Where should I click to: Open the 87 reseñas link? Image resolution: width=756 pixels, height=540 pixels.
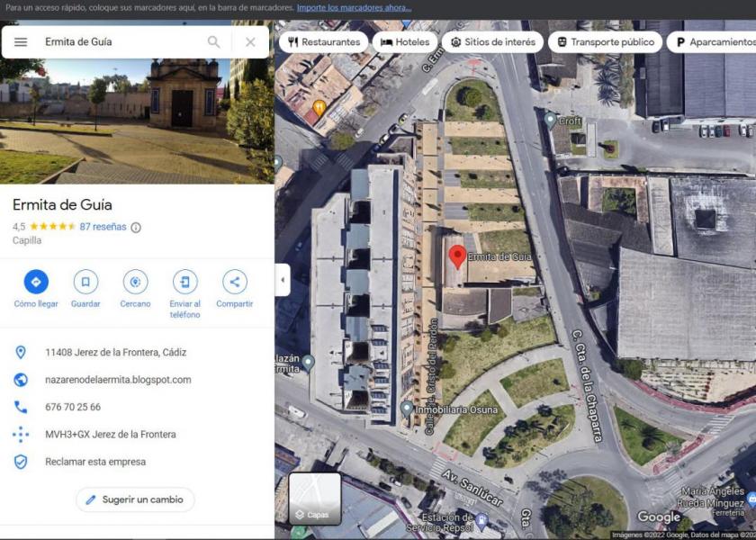pos(103,227)
